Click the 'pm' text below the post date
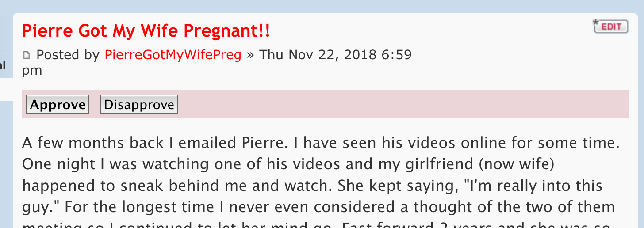The height and width of the screenshot is (228, 644). point(32,70)
